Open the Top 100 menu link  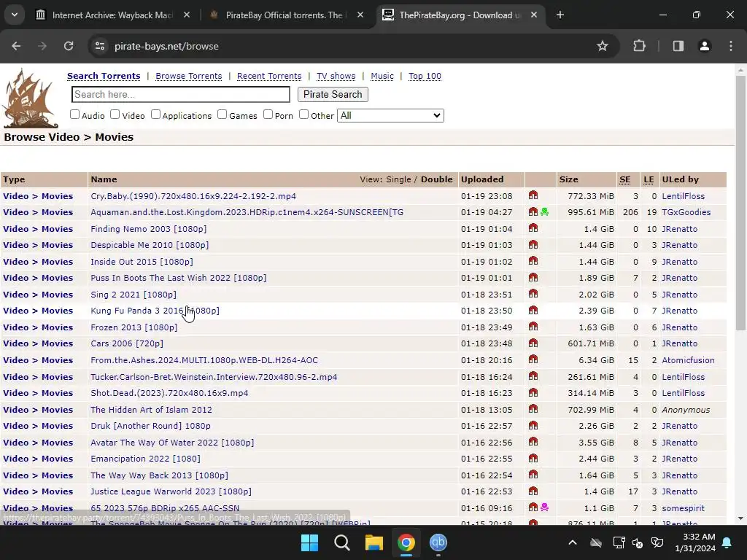(425, 76)
